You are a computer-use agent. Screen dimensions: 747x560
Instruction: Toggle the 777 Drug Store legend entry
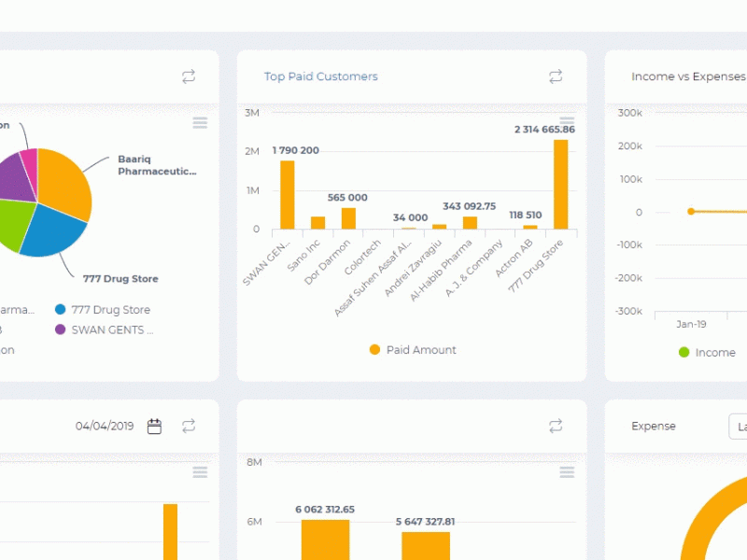click(x=103, y=310)
